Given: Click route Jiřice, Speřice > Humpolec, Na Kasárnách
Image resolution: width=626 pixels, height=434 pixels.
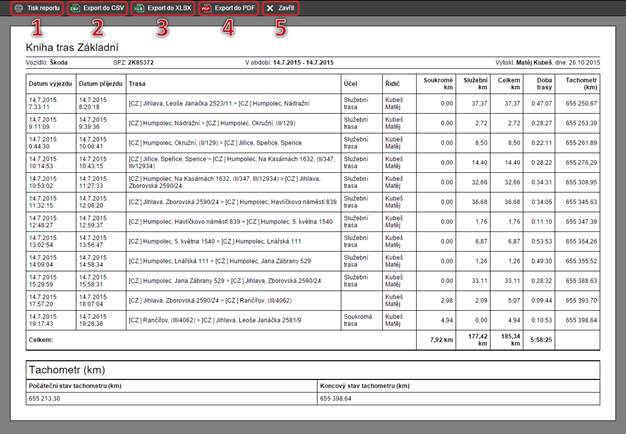Looking at the screenshot, I should [232, 163].
